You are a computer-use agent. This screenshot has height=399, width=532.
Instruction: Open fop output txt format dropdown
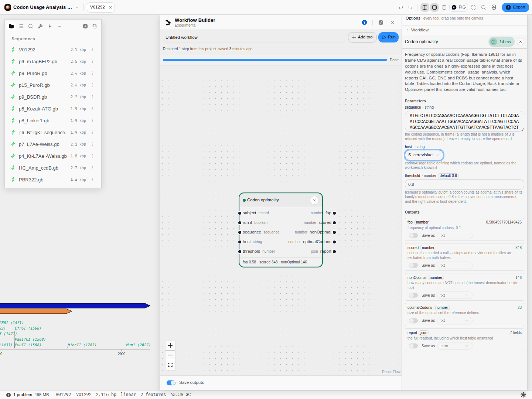tap(454, 235)
